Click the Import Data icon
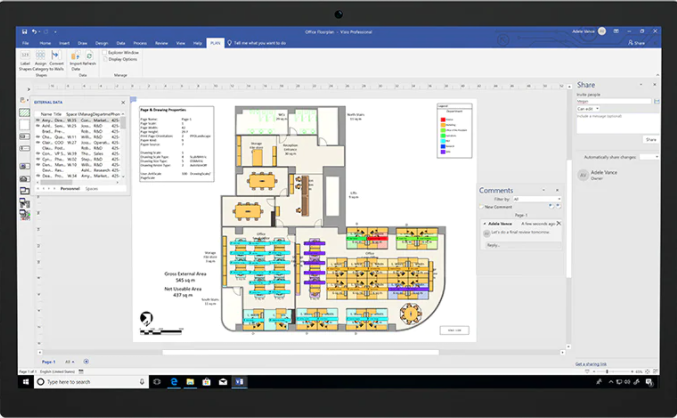677x418 pixels. coord(76,55)
